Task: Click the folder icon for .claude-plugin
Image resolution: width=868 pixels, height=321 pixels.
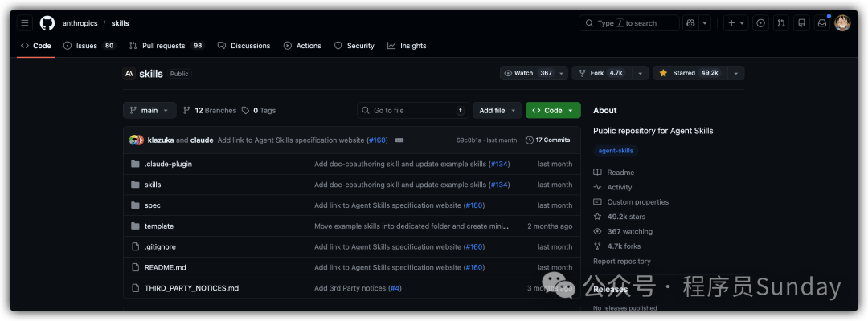Action: [135, 164]
